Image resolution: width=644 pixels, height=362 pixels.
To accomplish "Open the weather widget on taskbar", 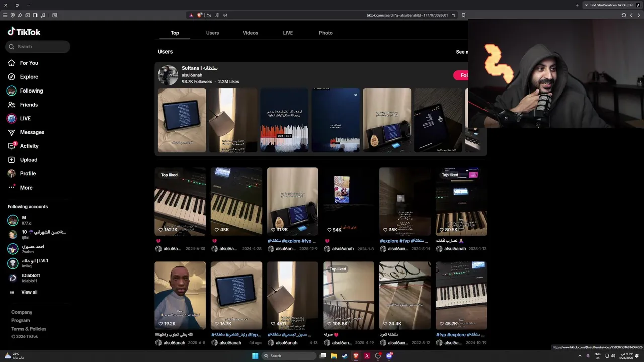I will click(14, 356).
